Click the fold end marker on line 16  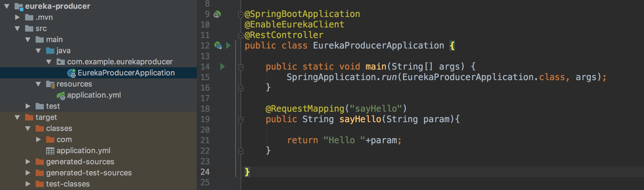tap(241, 88)
